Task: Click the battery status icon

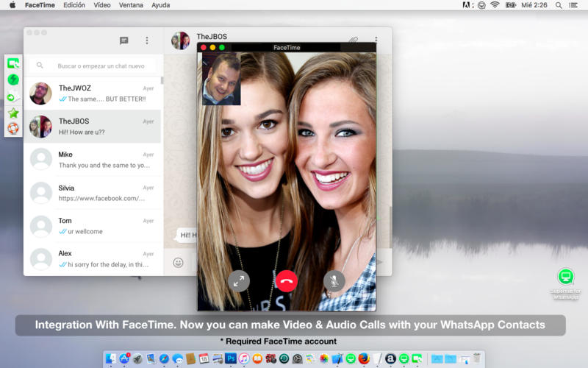Action: [510, 5]
